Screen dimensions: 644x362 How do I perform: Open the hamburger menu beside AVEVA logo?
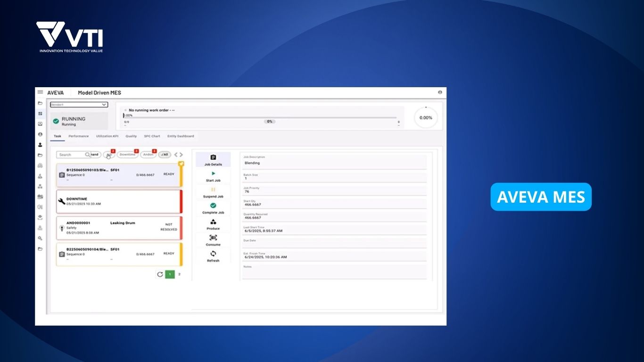tap(40, 92)
